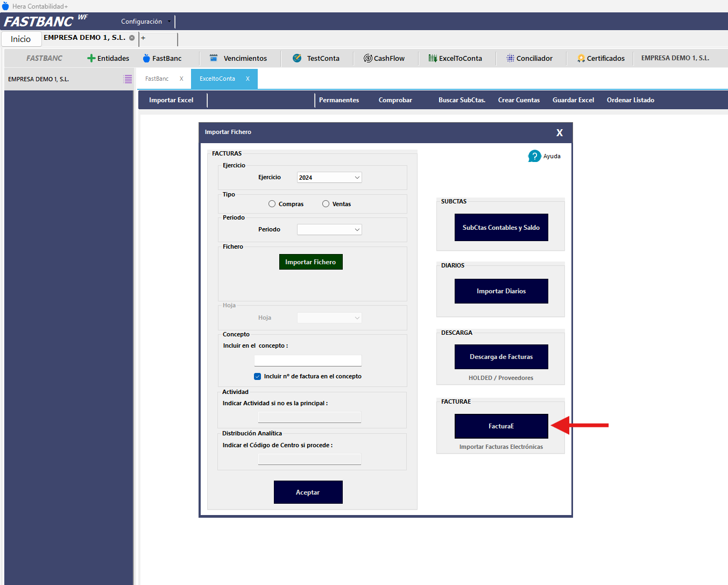This screenshot has height=585, width=728.
Task: Click the green Importar Fichero button
Action: pos(310,262)
